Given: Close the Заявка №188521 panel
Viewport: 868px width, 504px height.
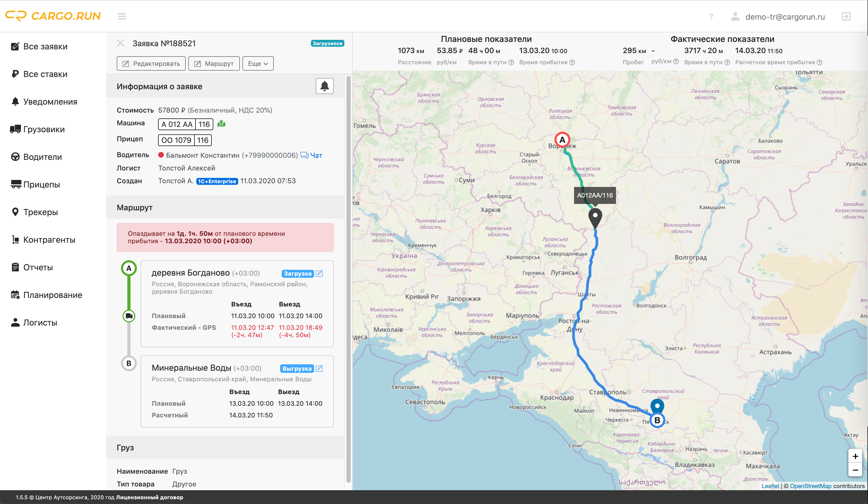Looking at the screenshot, I should click(x=120, y=43).
